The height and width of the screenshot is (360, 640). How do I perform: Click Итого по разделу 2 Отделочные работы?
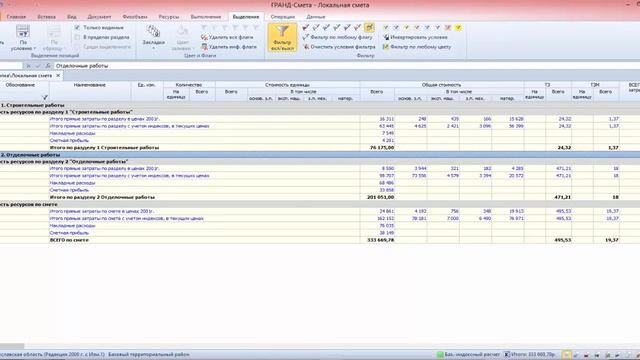(102, 197)
